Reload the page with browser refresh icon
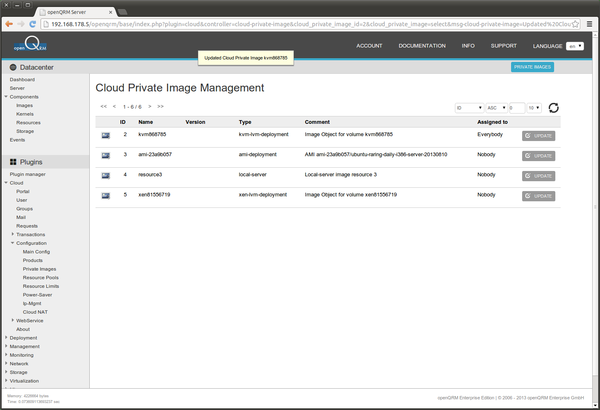Image resolution: width=600 pixels, height=410 pixels. tap(33, 24)
